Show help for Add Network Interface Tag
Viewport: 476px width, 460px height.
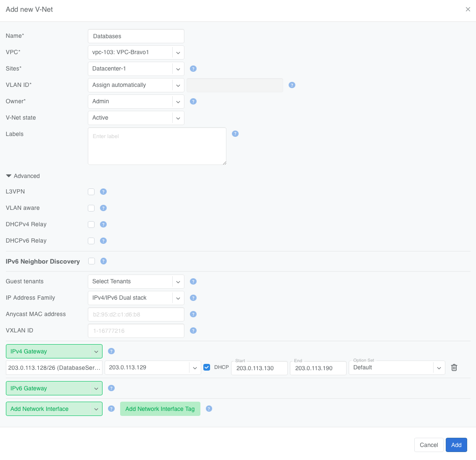209,409
